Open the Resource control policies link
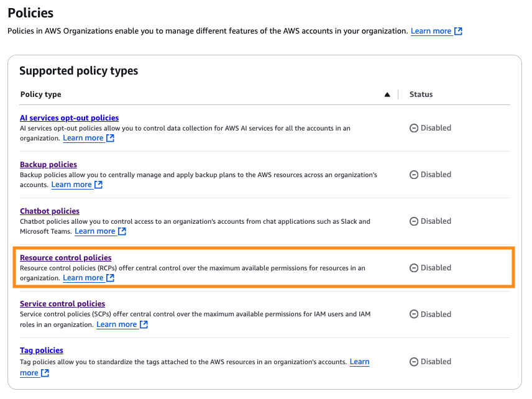This screenshot has width=532, height=399. (65, 257)
